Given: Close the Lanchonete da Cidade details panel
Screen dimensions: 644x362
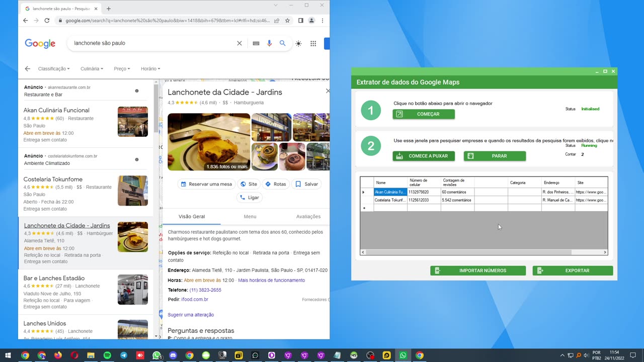Looking at the screenshot, I should click(328, 91).
